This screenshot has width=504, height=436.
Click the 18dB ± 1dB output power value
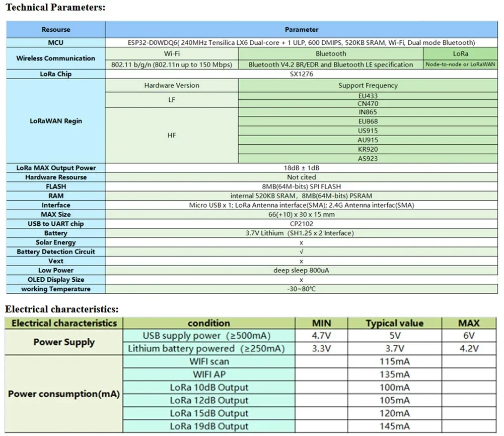point(301,168)
